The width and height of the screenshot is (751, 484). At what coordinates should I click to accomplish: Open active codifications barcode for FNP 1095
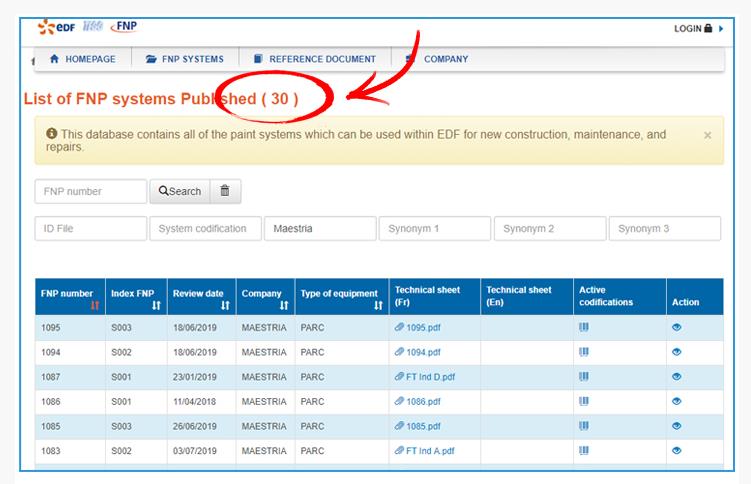[584, 327]
